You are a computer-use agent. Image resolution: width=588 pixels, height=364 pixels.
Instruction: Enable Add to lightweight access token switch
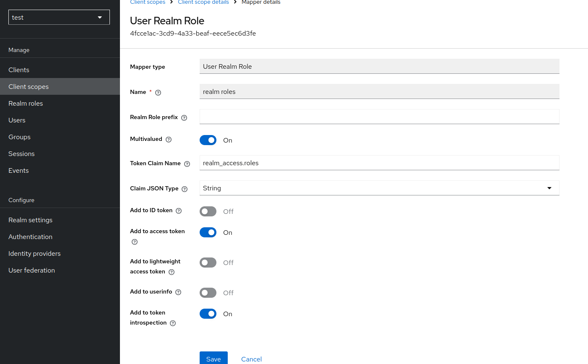tap(208, 263)
